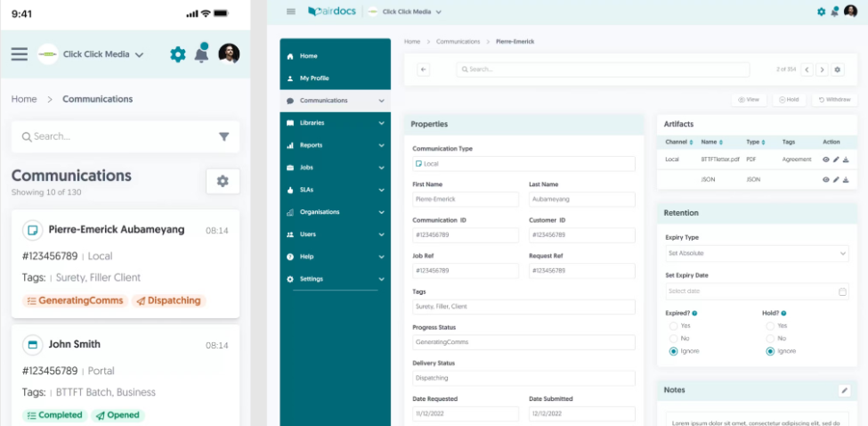The image size is (868, 426).
Task: Edit BTTFTletter.pdf artifact pencil icon
Action: (x=836, y=160)
